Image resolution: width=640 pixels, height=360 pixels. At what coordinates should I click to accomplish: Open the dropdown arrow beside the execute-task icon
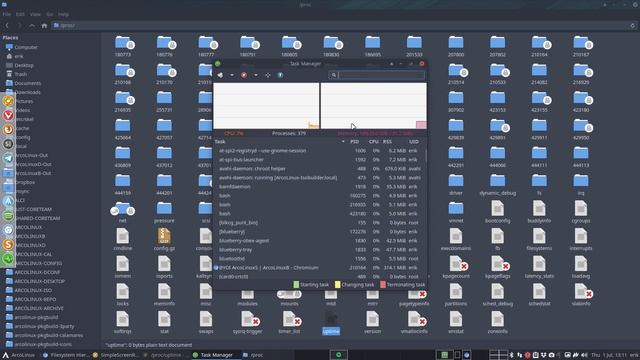pyautogui.click(x=232, y=75)
